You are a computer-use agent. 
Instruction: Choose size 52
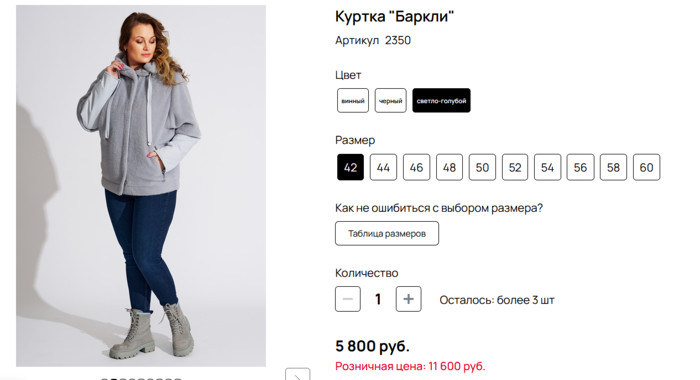[x=515, y=167]
